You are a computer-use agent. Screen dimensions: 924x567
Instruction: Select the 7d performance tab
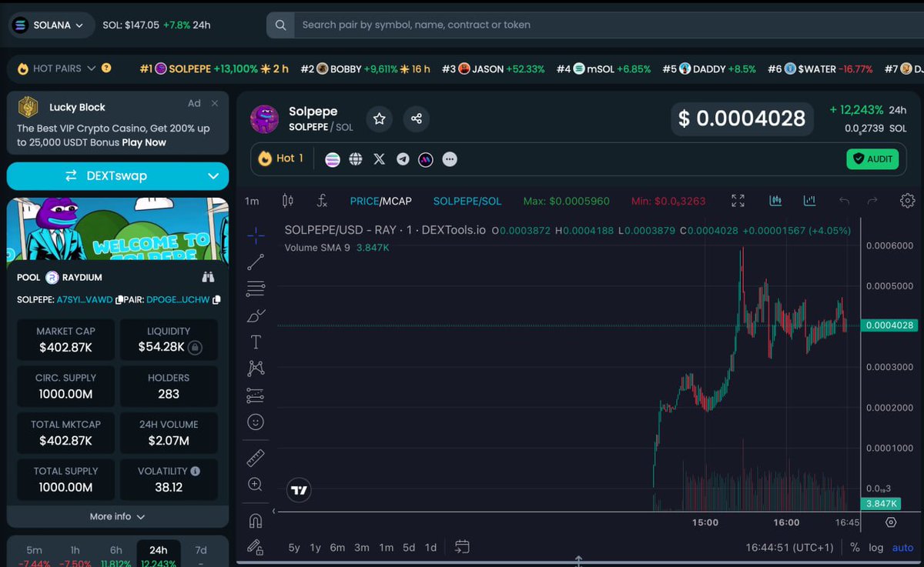[x=201, y=555]
